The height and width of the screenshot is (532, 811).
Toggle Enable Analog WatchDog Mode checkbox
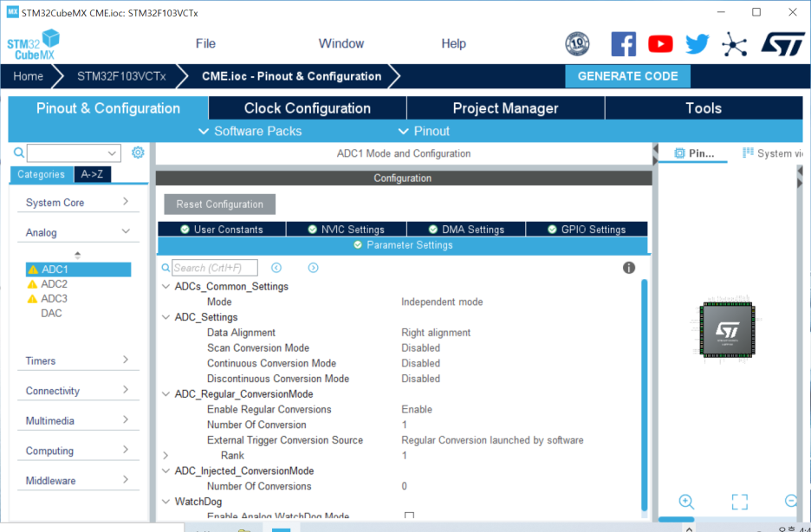409,516
